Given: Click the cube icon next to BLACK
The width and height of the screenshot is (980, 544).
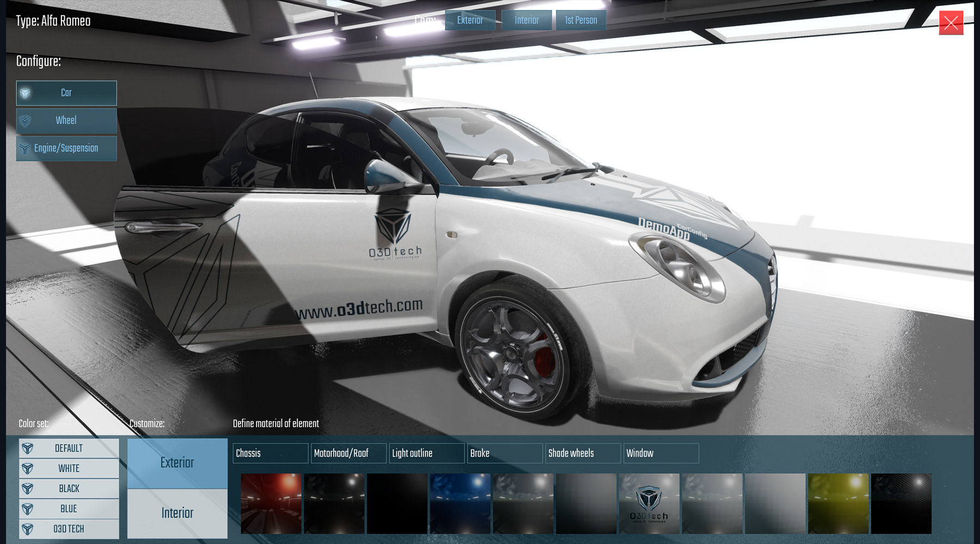Looking at the screenshot, I should 28,489.
